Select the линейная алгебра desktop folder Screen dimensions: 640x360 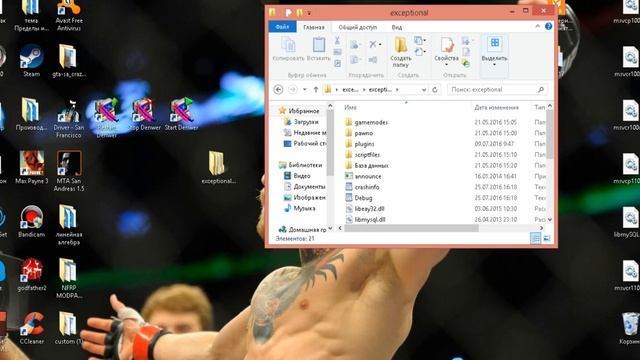click(x=69, y=225)
